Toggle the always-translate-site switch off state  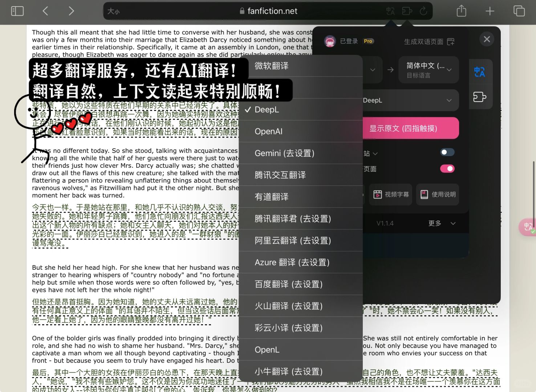[447, 152]
